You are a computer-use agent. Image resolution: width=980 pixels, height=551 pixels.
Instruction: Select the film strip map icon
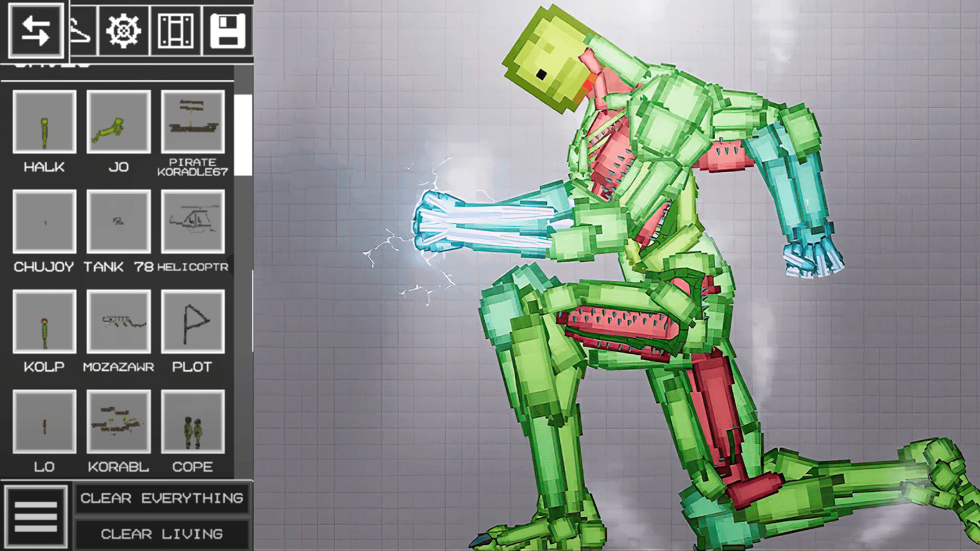click(x=176, y=32)
